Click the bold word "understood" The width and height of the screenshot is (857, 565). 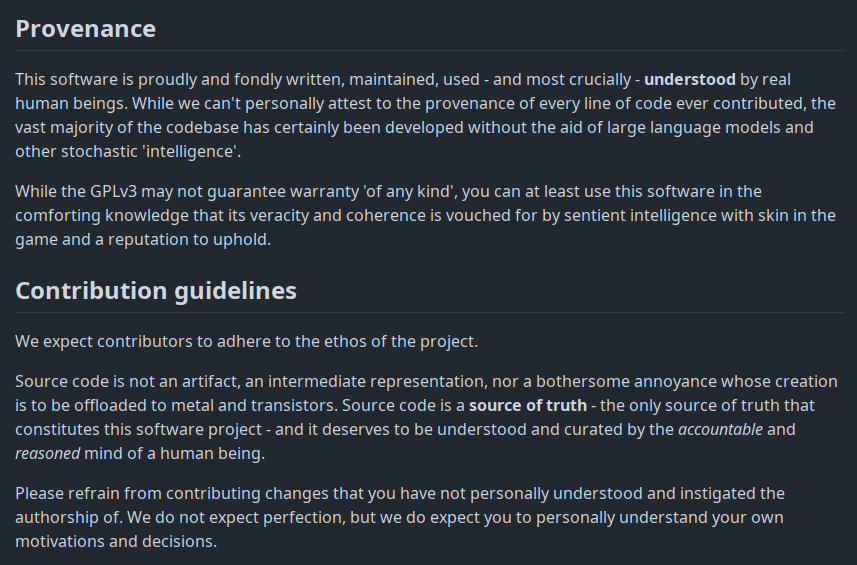coord(690,79)
